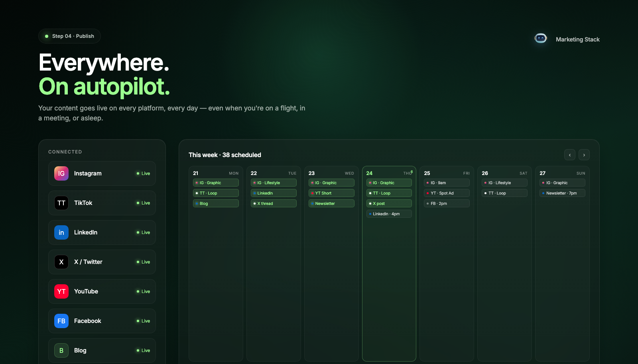Click the CONNECTED section label
Screen dimensions: 638x364
pyautogui.click(x=65, y=152)
